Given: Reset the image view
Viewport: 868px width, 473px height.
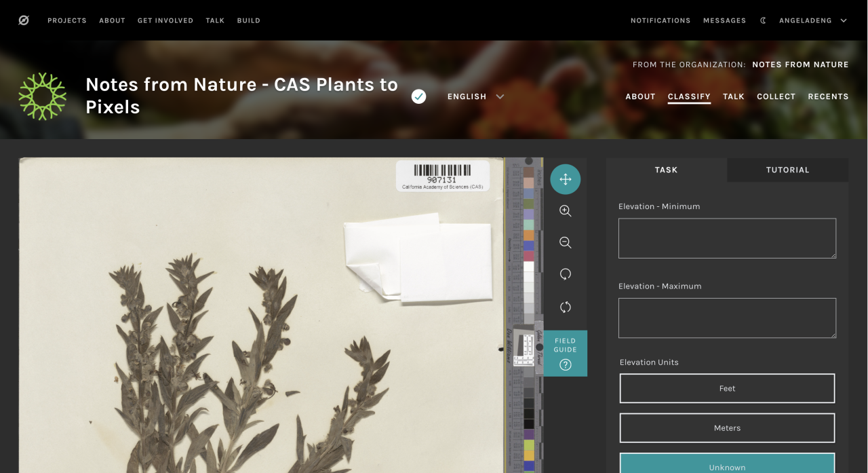Looking at the screenshot, I should (x=566, y=307).
